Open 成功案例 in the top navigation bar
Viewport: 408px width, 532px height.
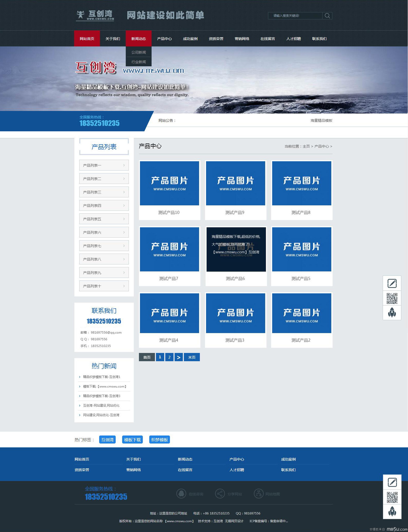[x=190, y=39]
